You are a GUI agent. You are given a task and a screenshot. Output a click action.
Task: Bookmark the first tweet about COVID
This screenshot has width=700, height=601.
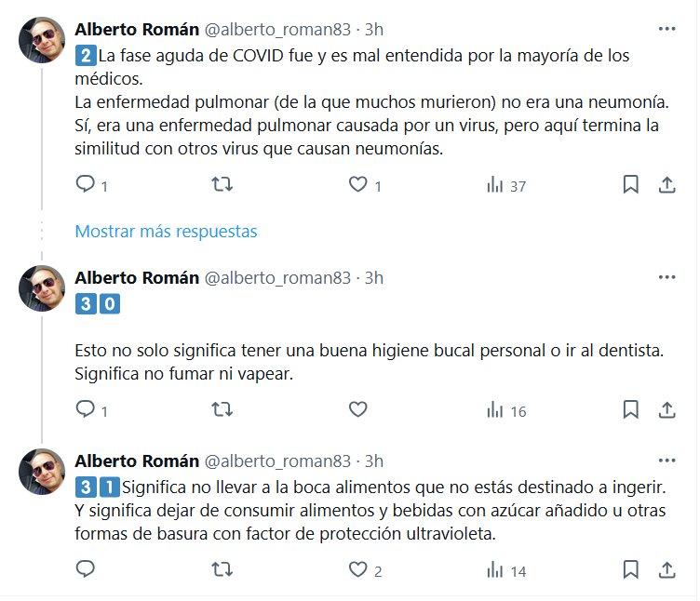630,185
